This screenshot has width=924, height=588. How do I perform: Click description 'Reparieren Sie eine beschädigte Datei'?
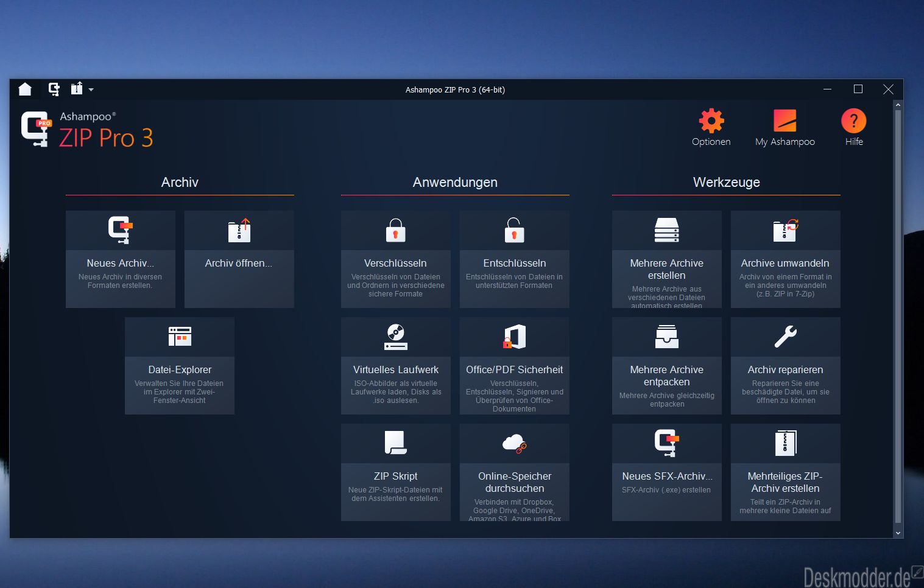coord(786,392)
